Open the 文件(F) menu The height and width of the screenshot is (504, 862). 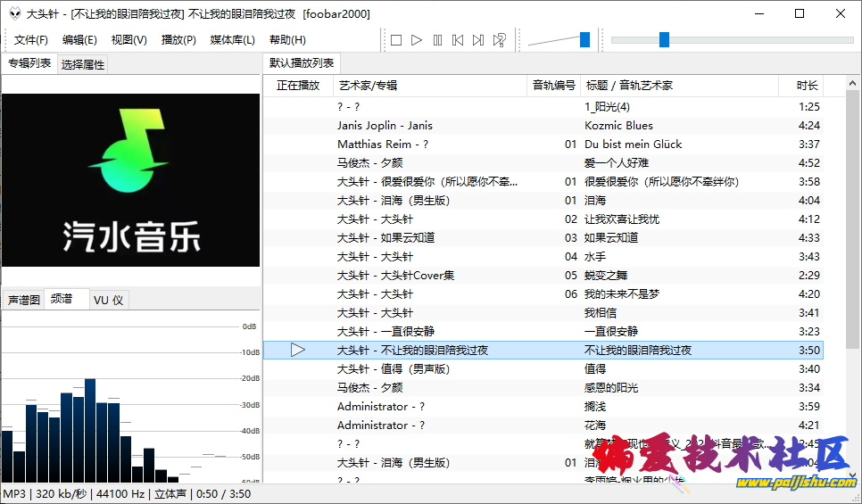tap(30, 40)
